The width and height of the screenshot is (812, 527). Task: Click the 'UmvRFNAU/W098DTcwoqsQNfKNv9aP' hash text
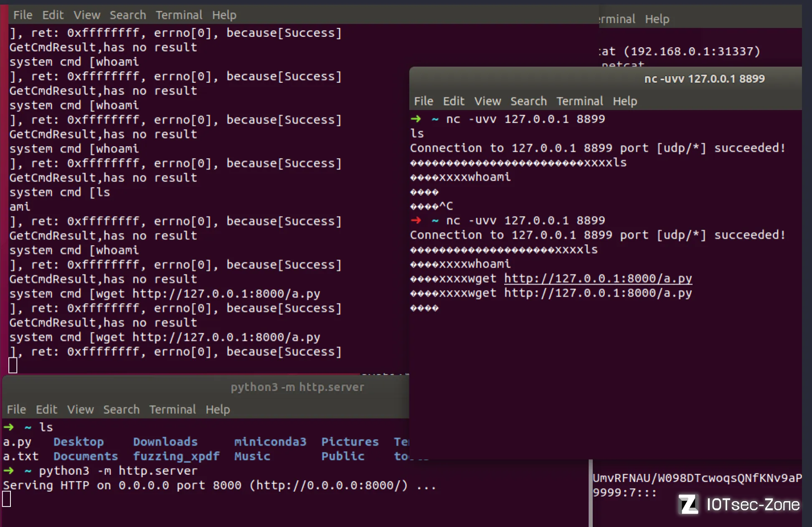(x=697, y=478)
